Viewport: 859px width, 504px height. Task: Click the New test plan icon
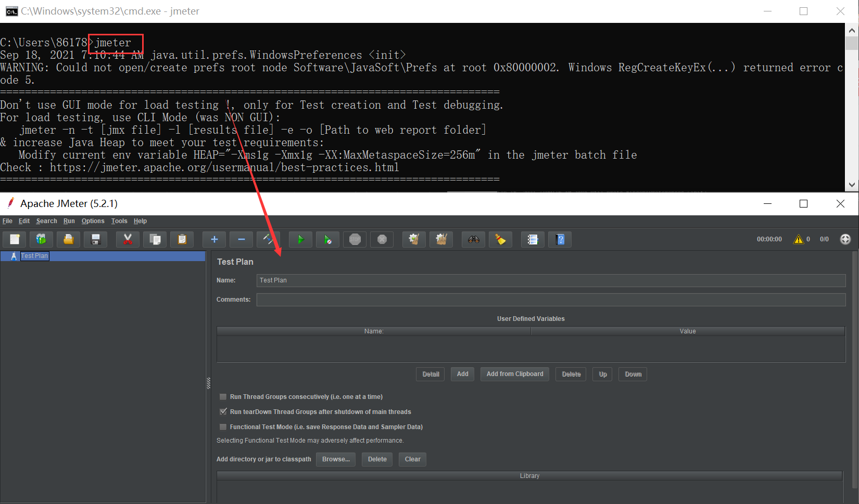15,239
